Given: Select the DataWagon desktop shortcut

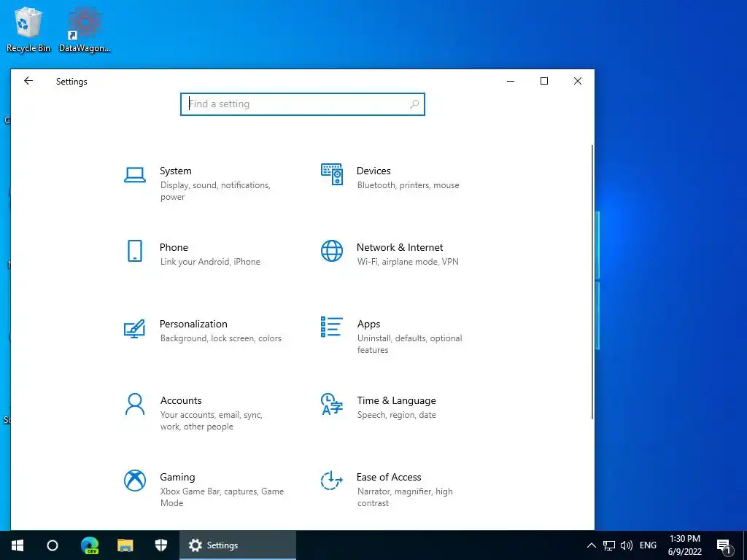Looking at the screenshot, I should pos(85,29).
